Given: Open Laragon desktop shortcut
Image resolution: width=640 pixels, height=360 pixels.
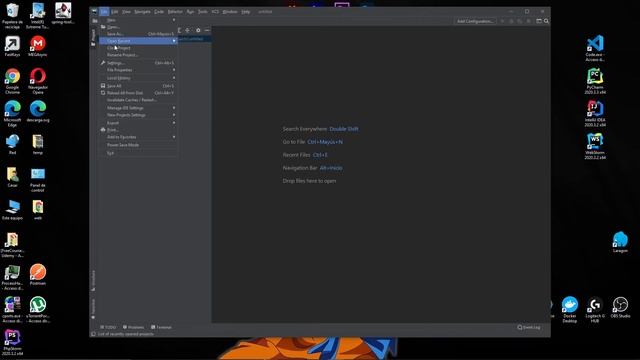Looking at the screenshot, I should point(620,242).
